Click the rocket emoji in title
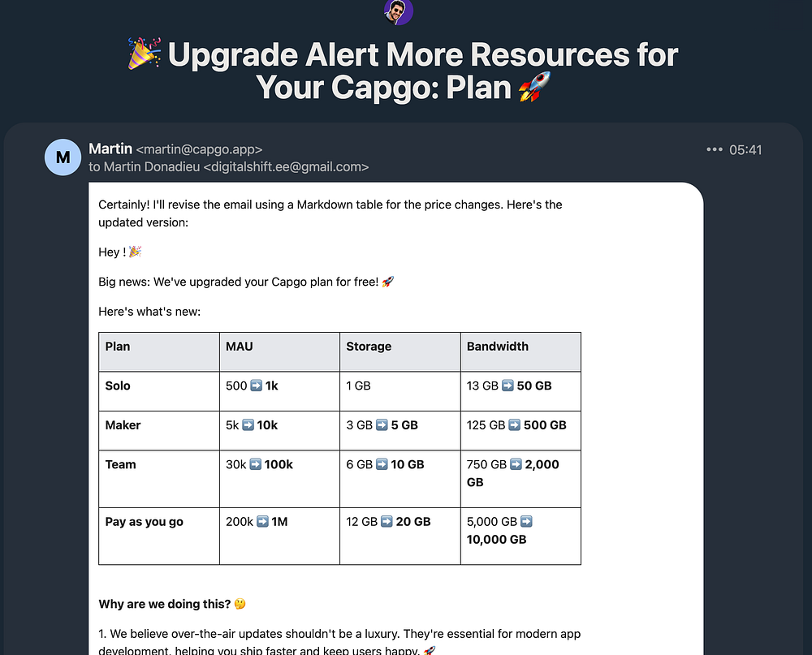The image size is (812, 655). 534,87
